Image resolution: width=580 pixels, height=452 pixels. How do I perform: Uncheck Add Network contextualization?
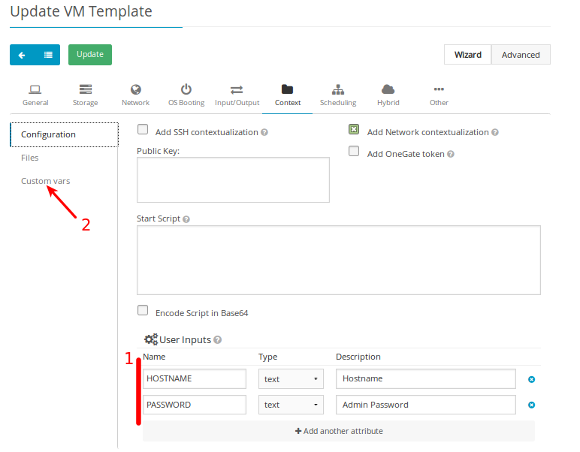(x=354, y=129)
